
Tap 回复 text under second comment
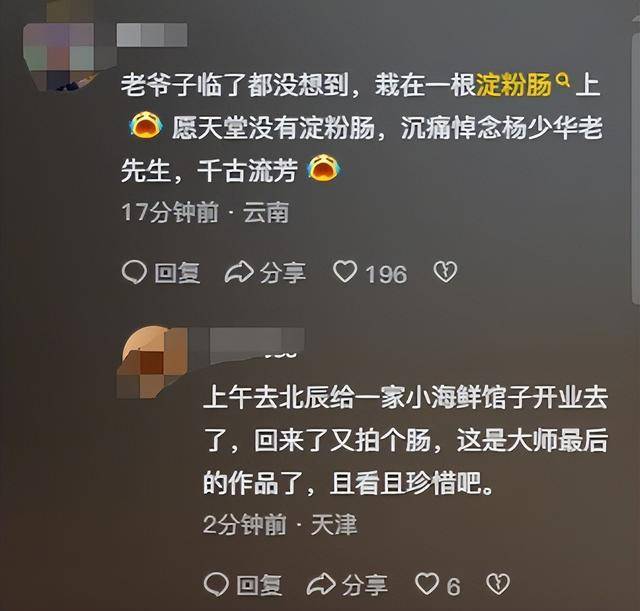(x=259, y=585)
